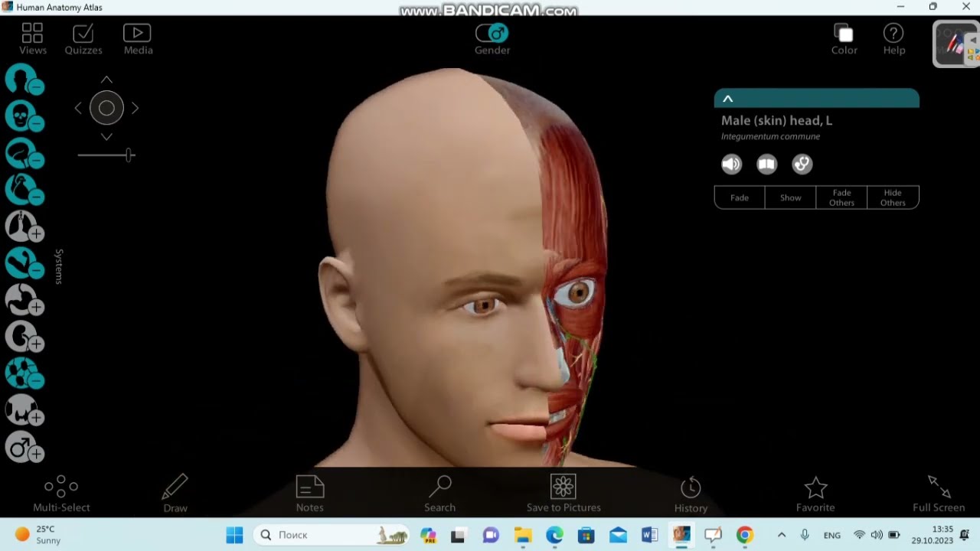Click the 'Male (skin) head, L' title
980x551 pixels.
(776, 121)
